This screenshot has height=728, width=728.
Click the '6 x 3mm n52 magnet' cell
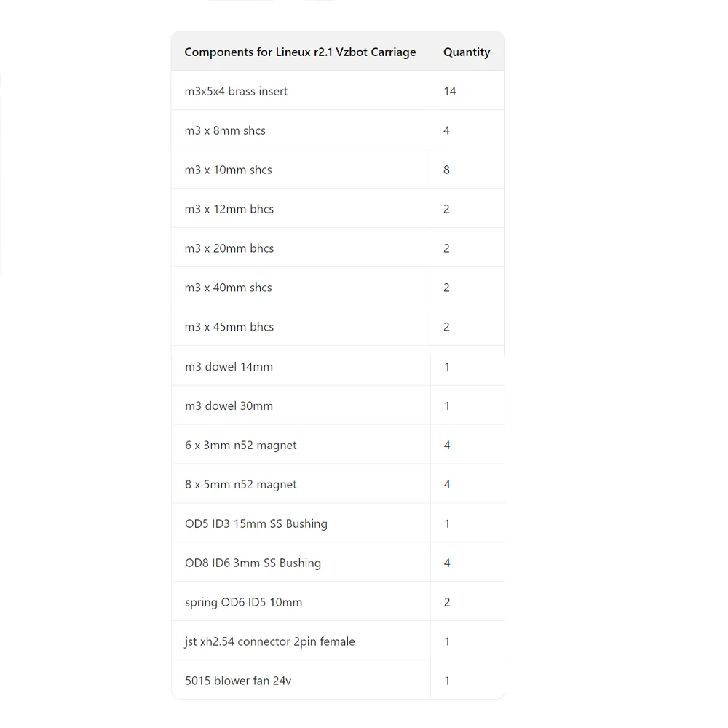[240, 445]
